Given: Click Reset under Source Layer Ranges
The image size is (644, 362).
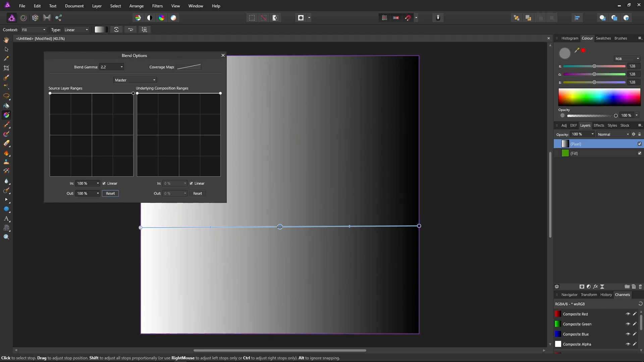Looking at the screenshot, I should [x=110, y=193].
